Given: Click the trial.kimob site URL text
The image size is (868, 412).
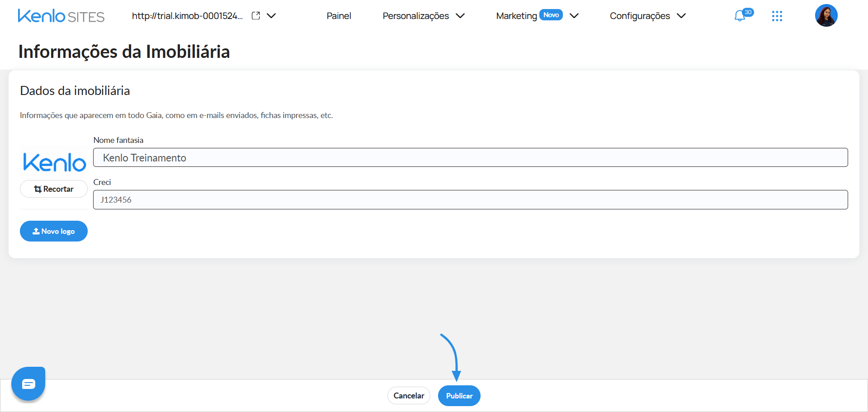Looking at the screenshot, I should click(187, 16).
